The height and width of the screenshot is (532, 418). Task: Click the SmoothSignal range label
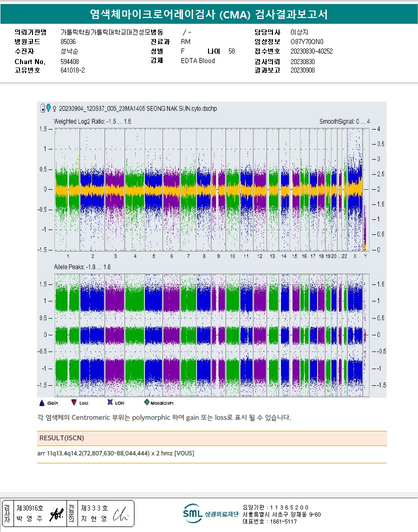click(x=344, y=122)
